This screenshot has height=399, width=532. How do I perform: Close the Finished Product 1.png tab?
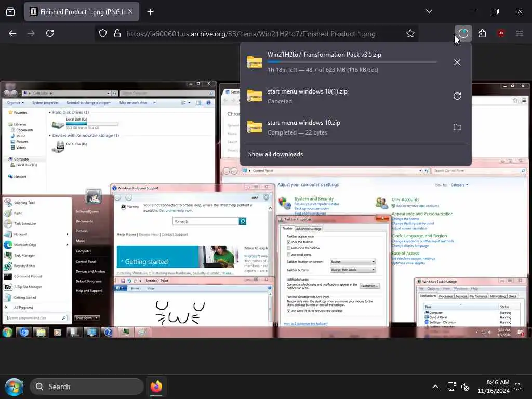tap(130, 11)
